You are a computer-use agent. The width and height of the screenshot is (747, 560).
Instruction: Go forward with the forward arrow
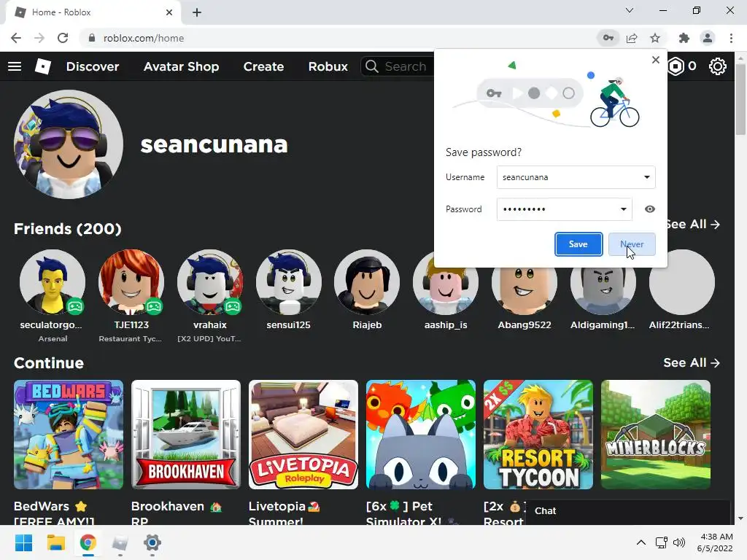(x=39, y=38)
